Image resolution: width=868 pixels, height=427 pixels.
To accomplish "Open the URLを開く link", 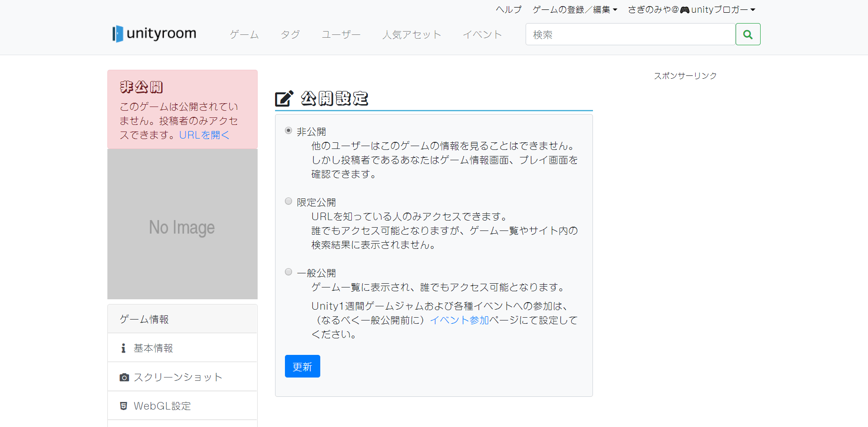I will pyautogui.click(x=203, y=135).
